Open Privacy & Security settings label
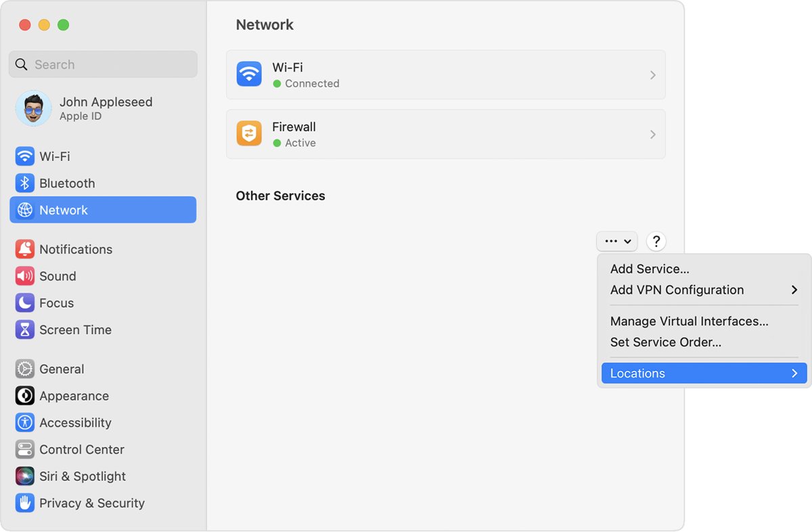 pyautogui.click(x=92, y=503)
